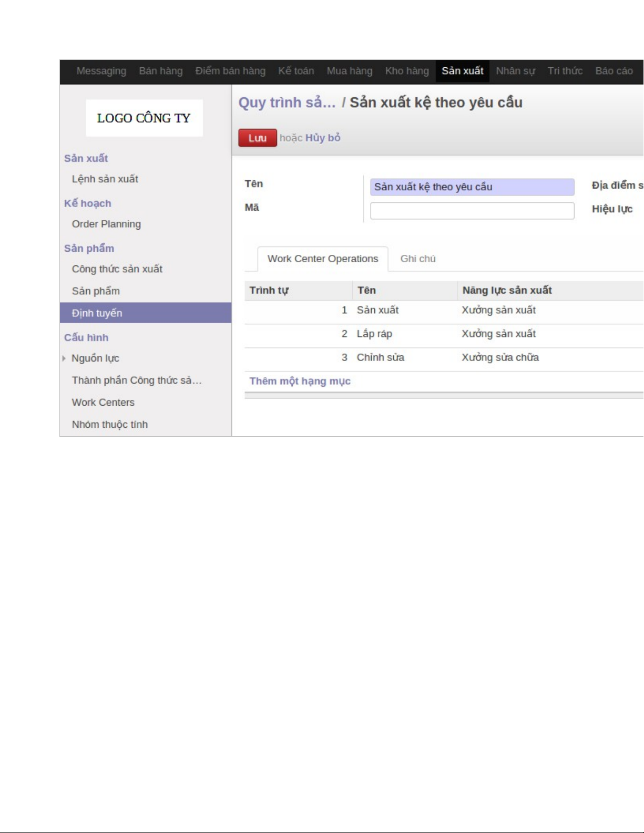Screen dimensions: 644x833
Task: Click Xưởng sản xuất in Lắp ráp row
Action: pyautogui.click(x=499, y=334)
